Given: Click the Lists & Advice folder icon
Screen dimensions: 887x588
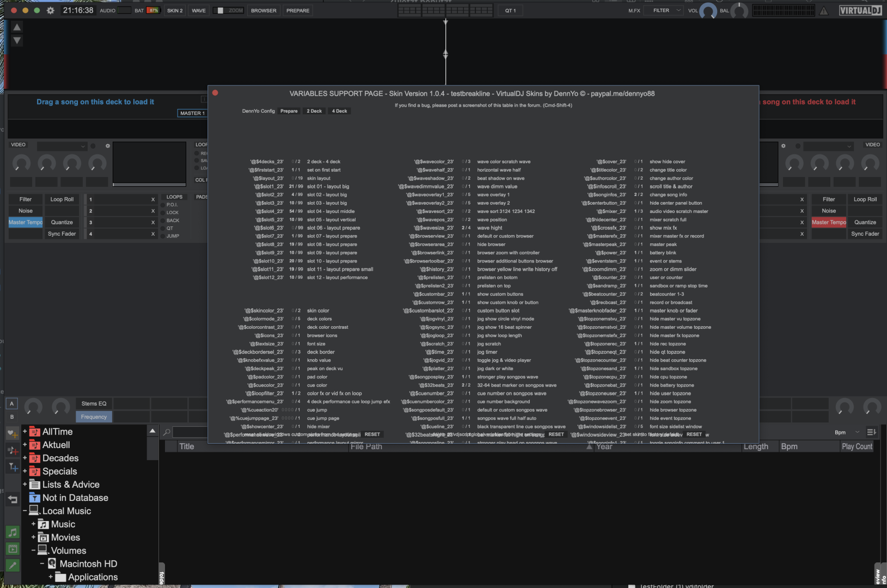Looking at the screenshot, I should 35,485.
